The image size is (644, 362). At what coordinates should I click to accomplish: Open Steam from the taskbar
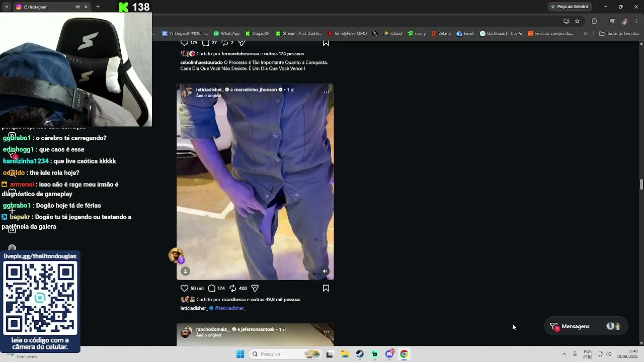(x=360, y=354)
